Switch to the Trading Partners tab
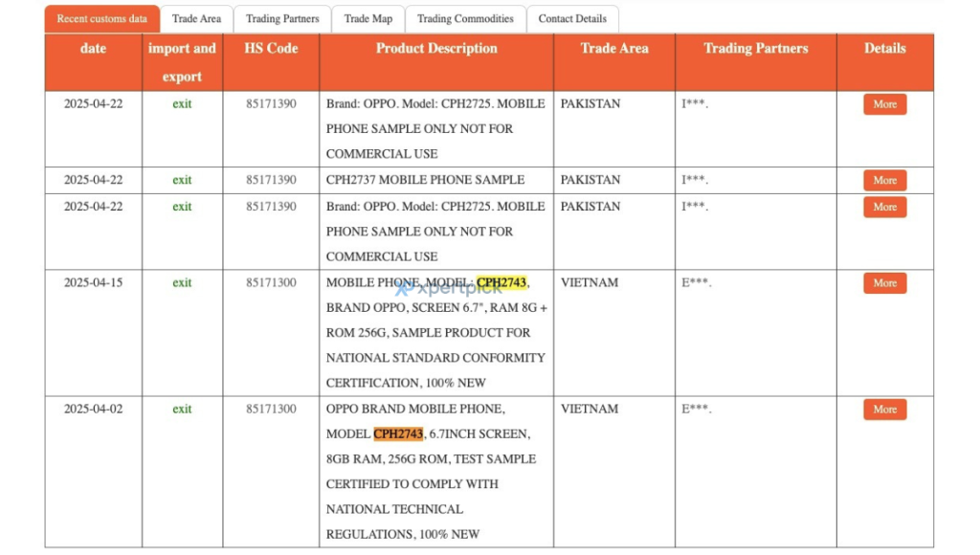 click(282, 19)
